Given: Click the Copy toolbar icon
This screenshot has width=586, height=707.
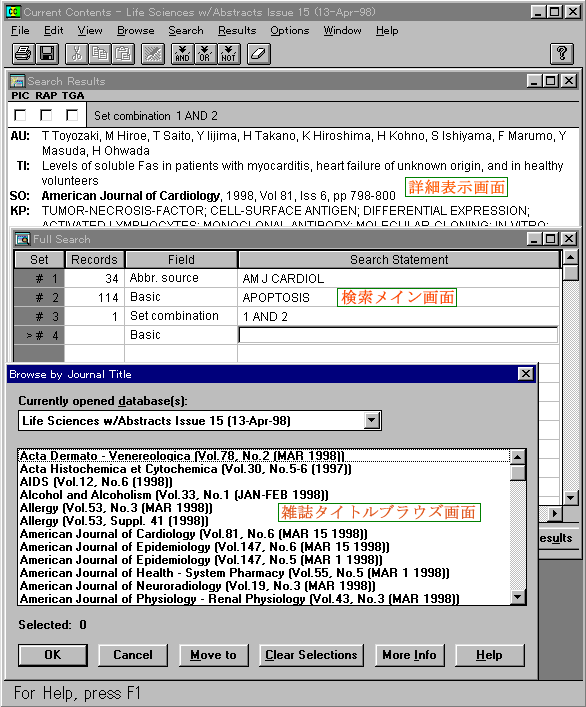Looking at the screenshot, I should point(100,54).
